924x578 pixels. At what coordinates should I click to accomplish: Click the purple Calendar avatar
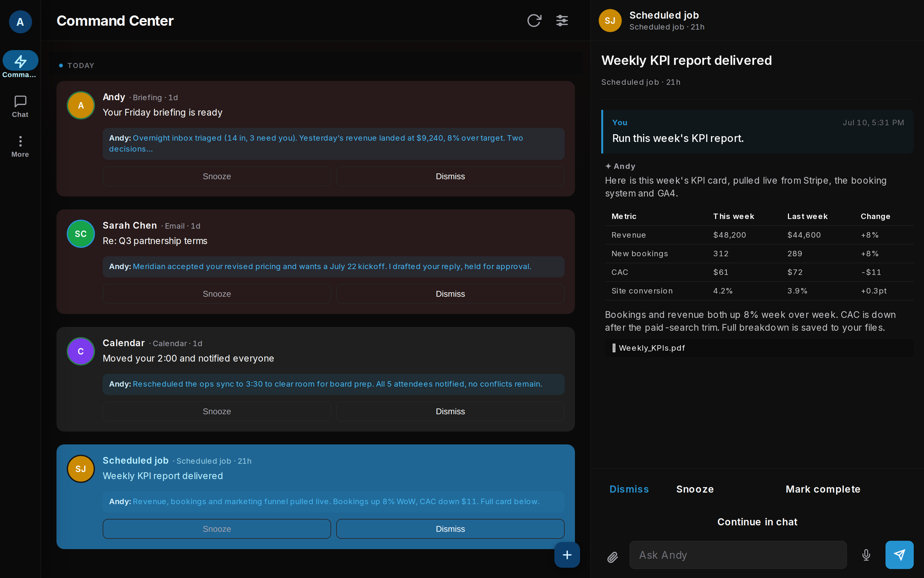tap(81, 351)
